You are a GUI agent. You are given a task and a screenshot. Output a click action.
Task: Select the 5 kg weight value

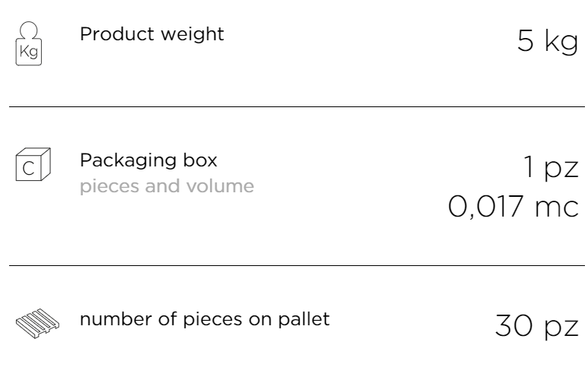pyautogui.click(x=548, y=40)
